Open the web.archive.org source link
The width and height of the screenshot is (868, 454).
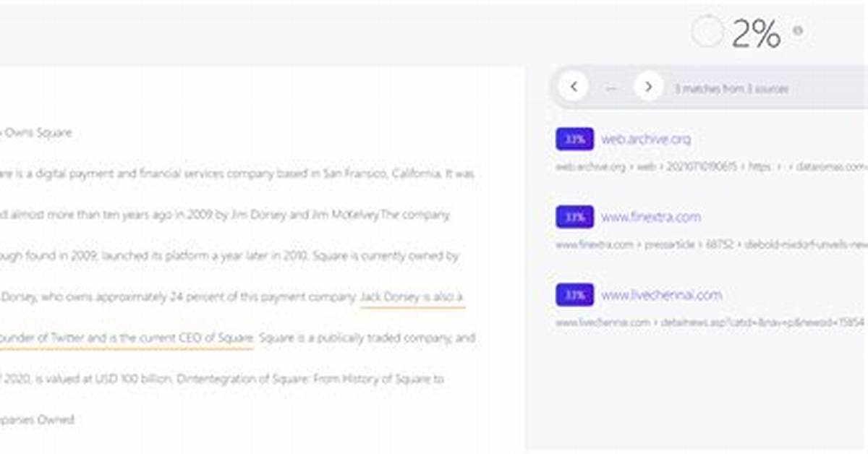click(646, 139)
